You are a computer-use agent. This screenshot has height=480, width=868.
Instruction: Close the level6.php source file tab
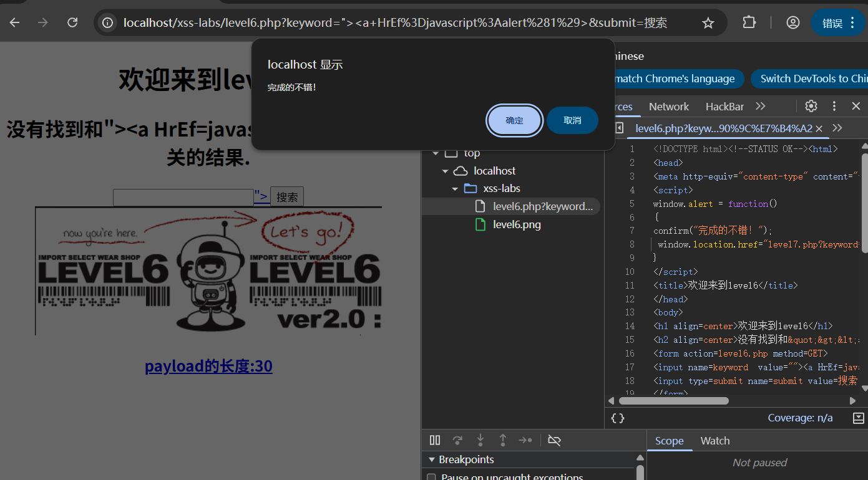point(819,128)
